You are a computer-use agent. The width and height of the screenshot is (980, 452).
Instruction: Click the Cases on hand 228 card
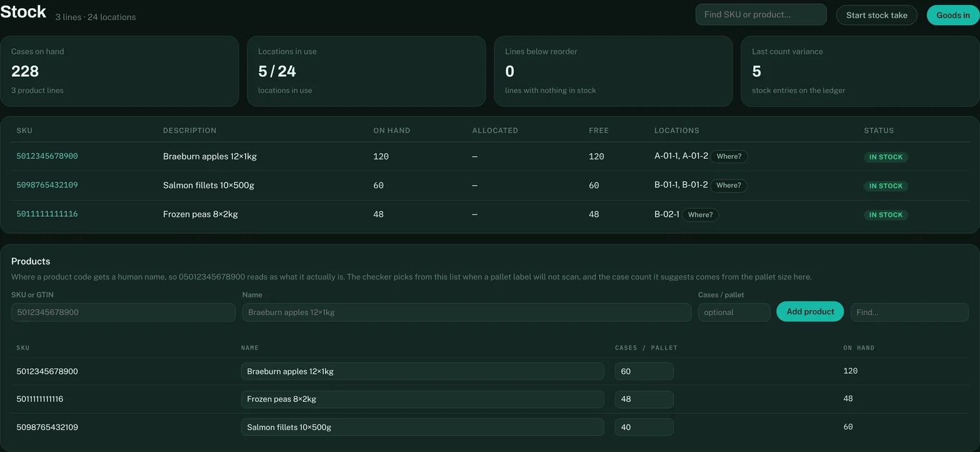pos(119,71)
